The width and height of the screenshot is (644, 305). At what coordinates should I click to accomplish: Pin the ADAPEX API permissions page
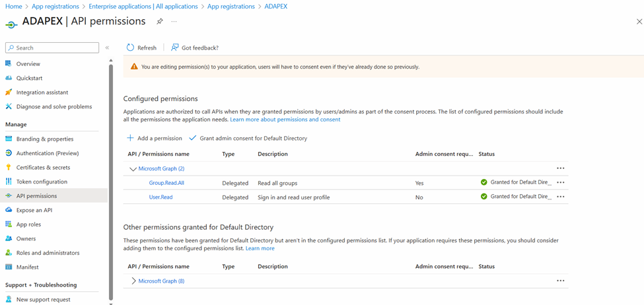pyautogui.click(x=159, y=22)
